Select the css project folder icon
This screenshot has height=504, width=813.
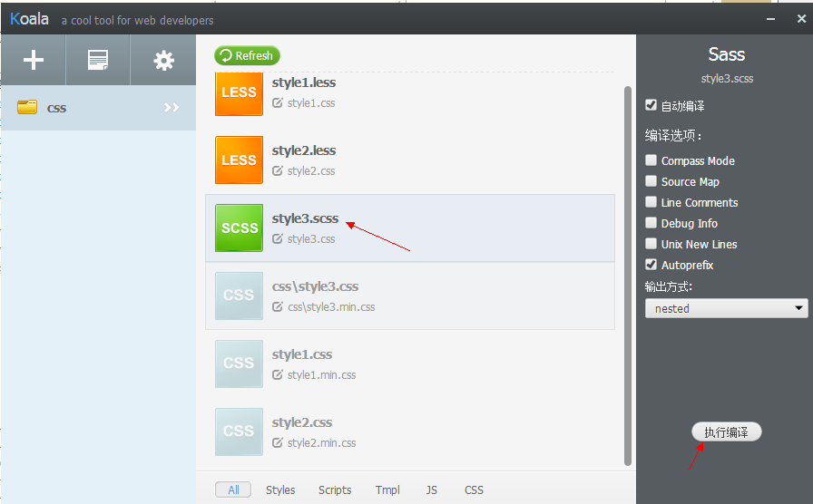tap(27, 107)
